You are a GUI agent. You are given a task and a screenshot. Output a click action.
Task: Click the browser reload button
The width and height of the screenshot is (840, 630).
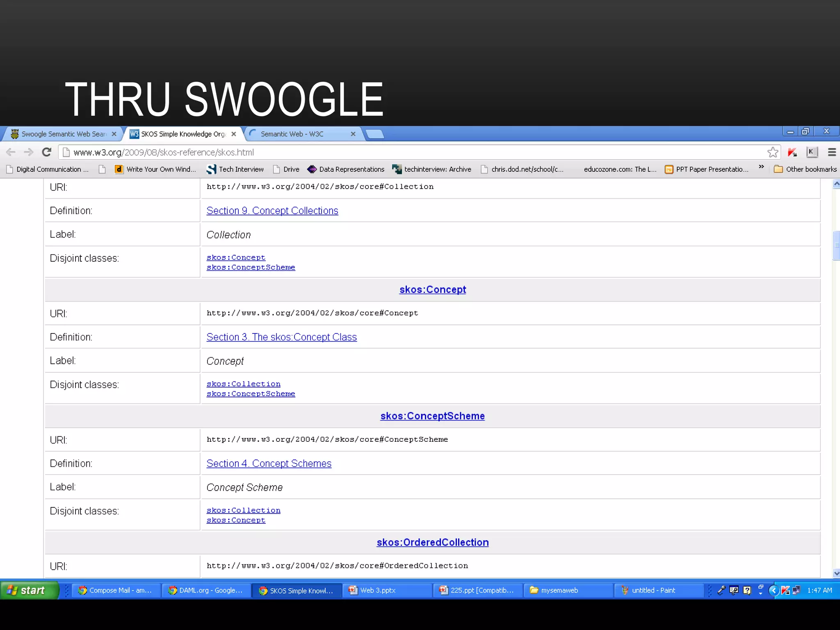click(47, 152)
